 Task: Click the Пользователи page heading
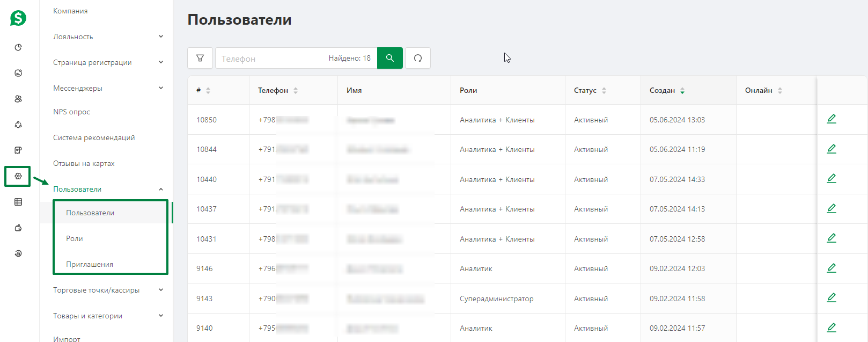pyautogui.click(x=239, y=20)
